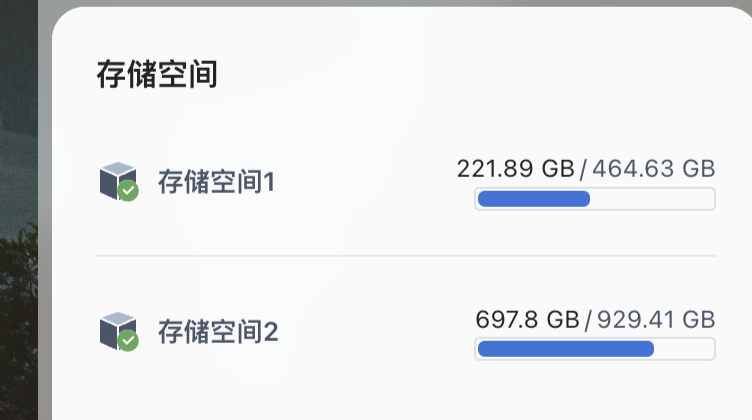Click the slash separator in 存储空间1 usage text

point(584,168)
